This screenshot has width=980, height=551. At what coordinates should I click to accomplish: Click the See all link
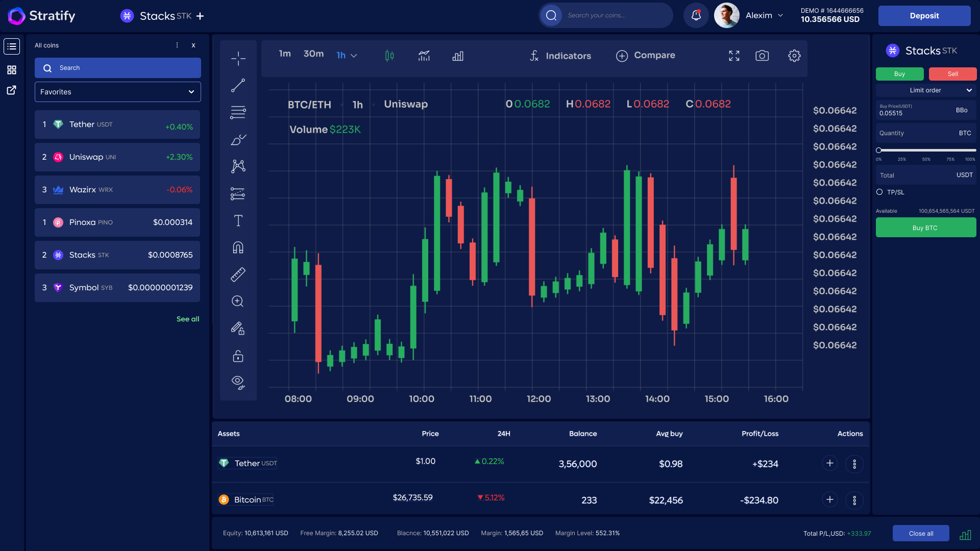pyautogui.click(x=188, y=319)
